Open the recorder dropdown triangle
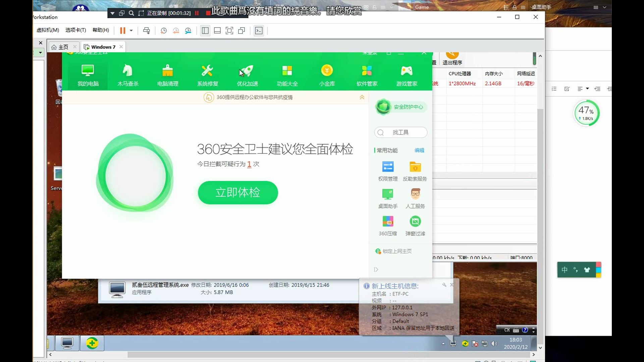644x362 pixels. [x=112, y=13]
